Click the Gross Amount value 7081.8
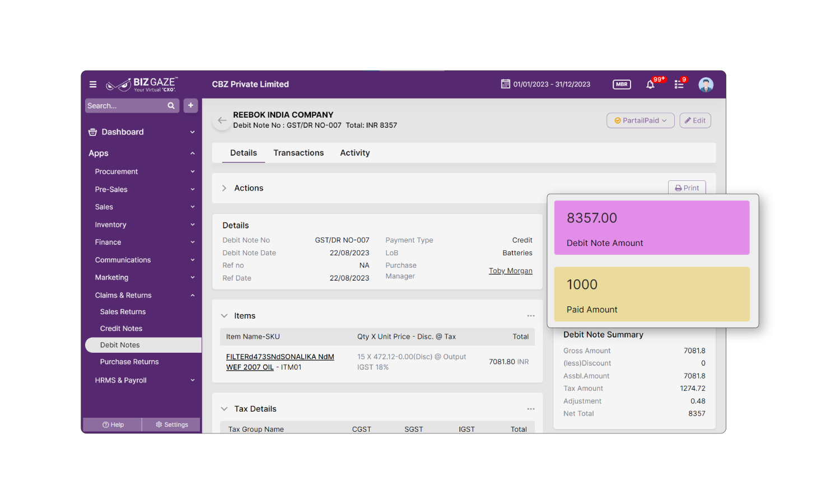Viewport: 840px width, 504px height. click(x=694, y=351)
